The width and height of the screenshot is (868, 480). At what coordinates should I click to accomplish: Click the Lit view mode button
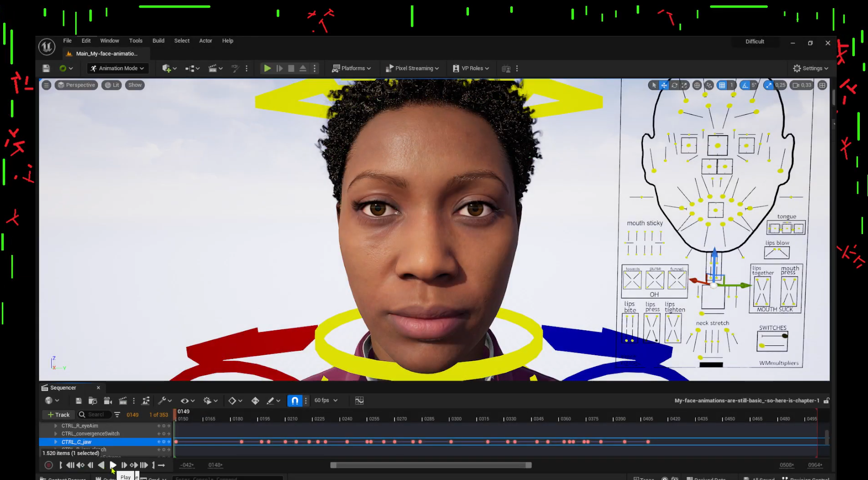click(112, 85)
